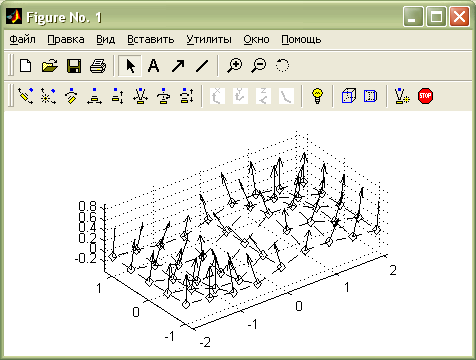Activate the zoom out magnifier
The height and width of the screenshot is (360, 476).
click(x=259, y=65)
